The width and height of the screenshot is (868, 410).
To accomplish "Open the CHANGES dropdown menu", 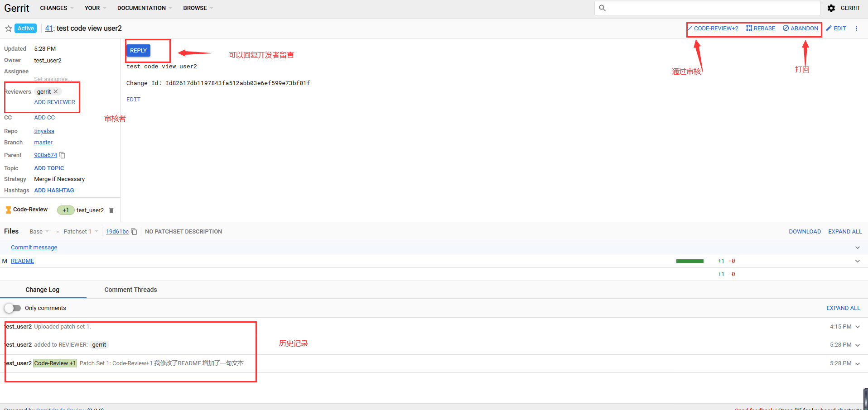I will 57,8.
